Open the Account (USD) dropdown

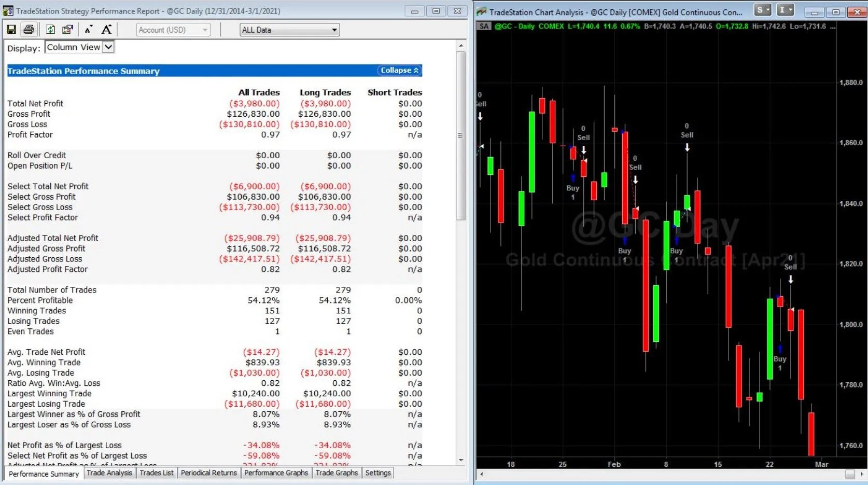click(204, 30)
